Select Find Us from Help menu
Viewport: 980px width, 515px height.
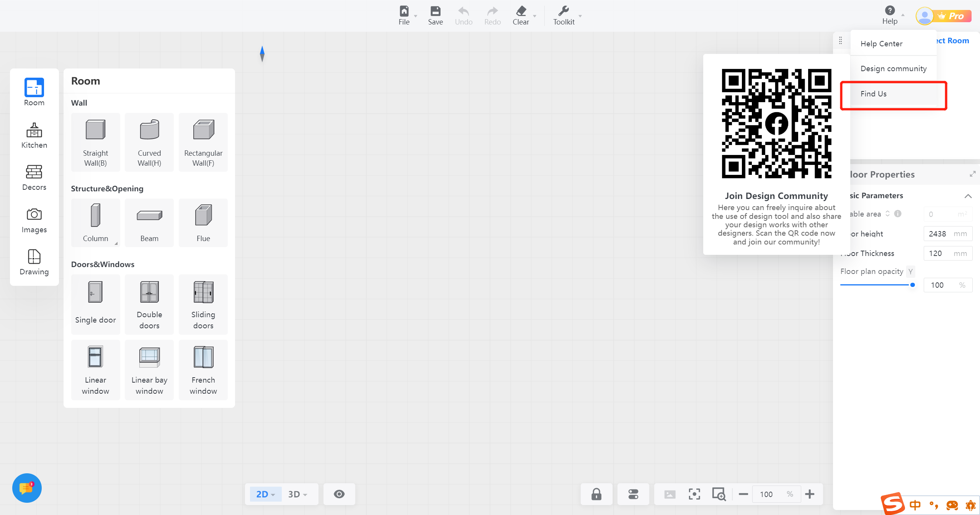874,94
